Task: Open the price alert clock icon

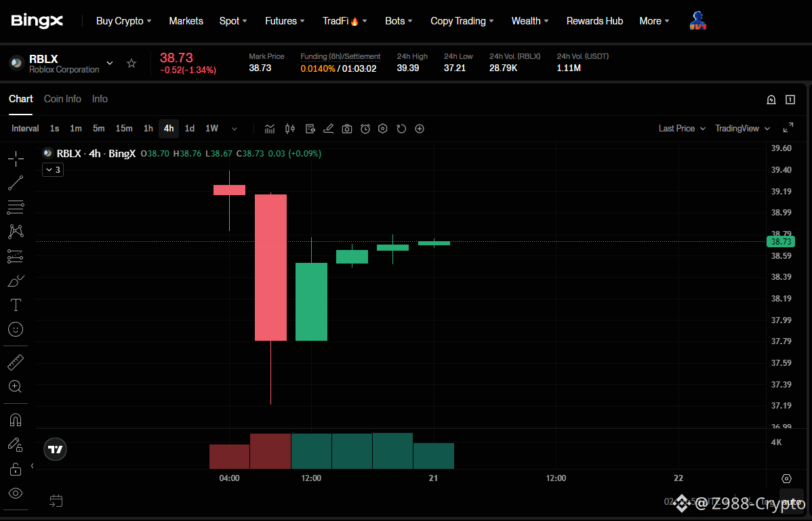Action: point(365,129)
